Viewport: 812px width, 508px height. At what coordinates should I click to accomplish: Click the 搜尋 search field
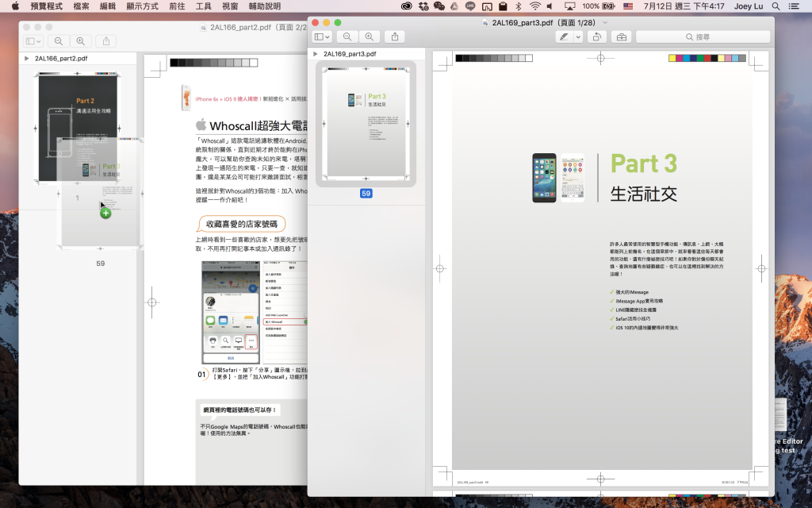tap(703, 37)
